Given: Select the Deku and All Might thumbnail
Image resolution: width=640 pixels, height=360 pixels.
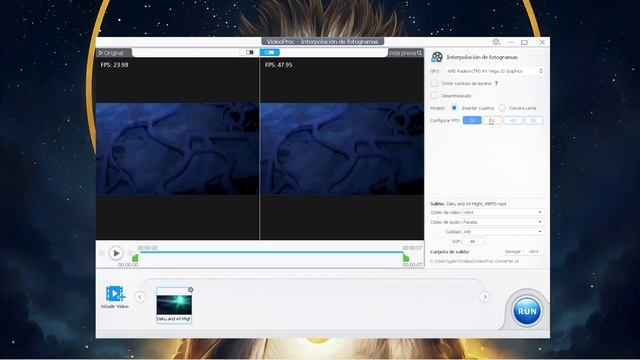Looking at the screenshot, I should (174, 304).
